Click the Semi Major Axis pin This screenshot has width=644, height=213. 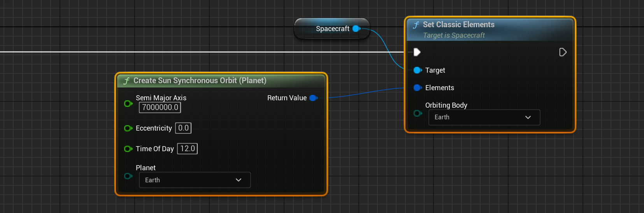point(128,103)
